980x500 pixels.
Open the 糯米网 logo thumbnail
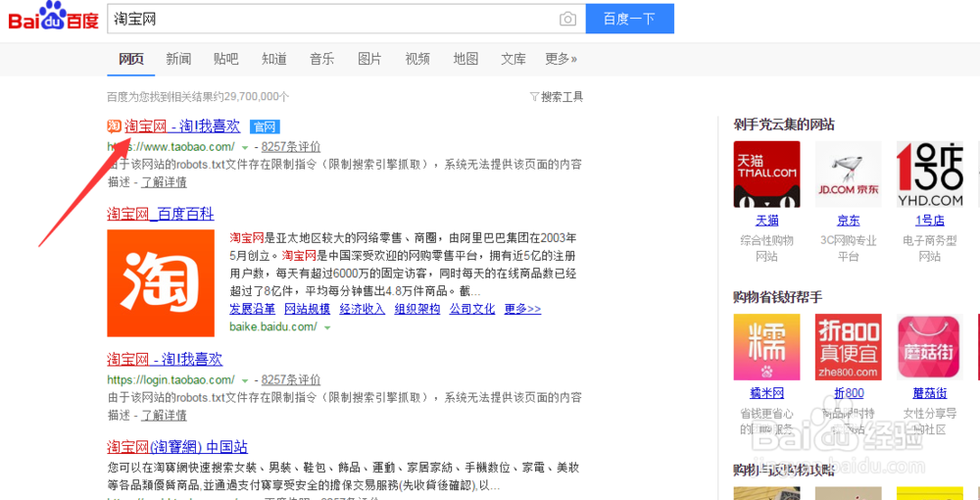[x=767, y=347]
